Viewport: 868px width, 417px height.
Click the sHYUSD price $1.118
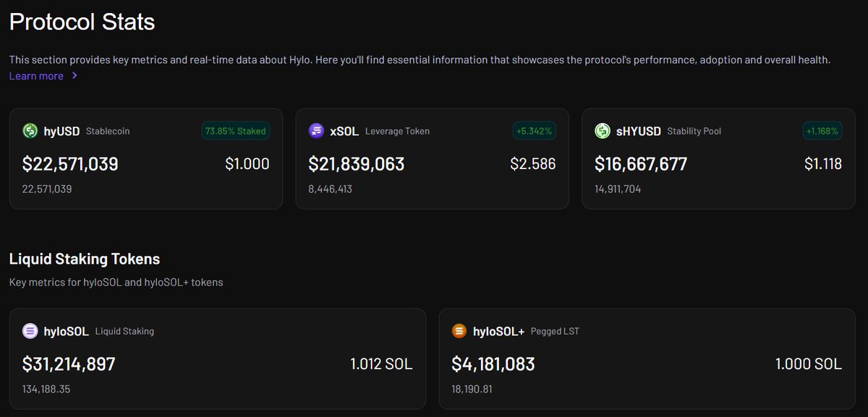823,164
